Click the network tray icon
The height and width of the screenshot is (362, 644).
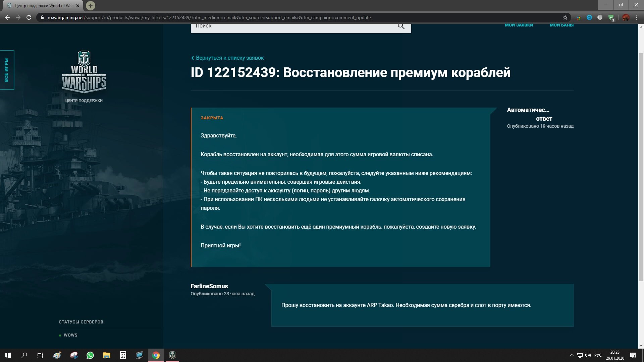point(580,355)
